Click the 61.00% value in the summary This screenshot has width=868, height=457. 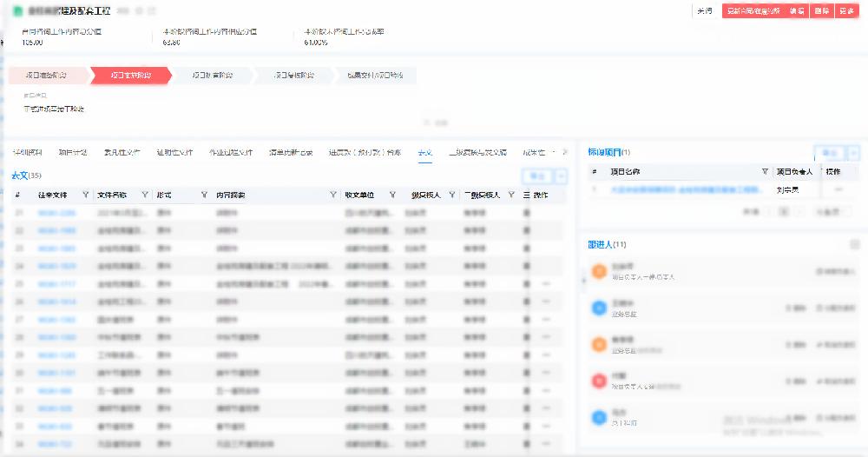(x=316, y=42)
